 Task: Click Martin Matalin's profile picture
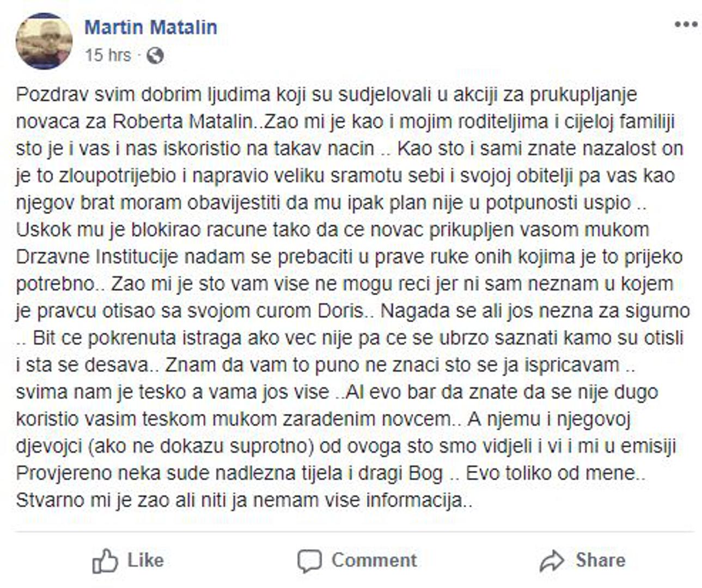tap(44, 41)
